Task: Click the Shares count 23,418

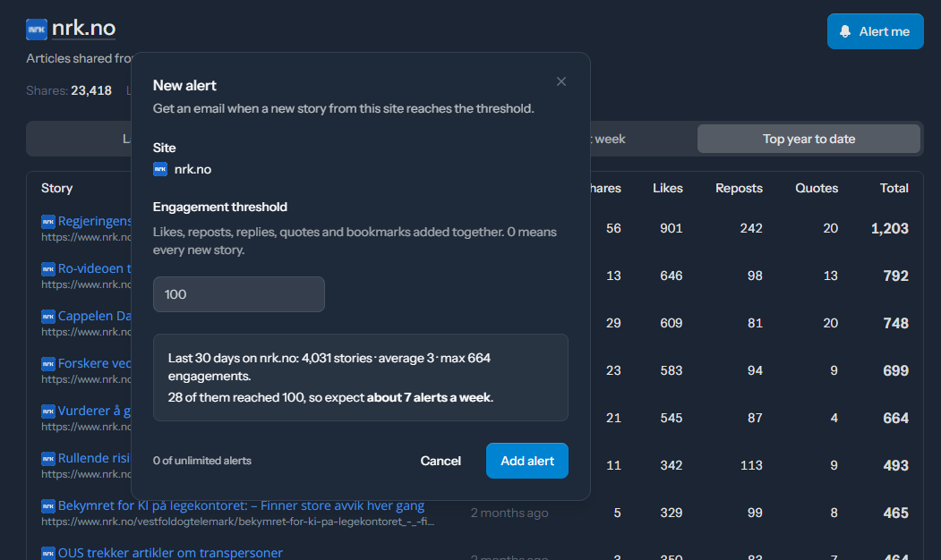Action: coord(91,90)
